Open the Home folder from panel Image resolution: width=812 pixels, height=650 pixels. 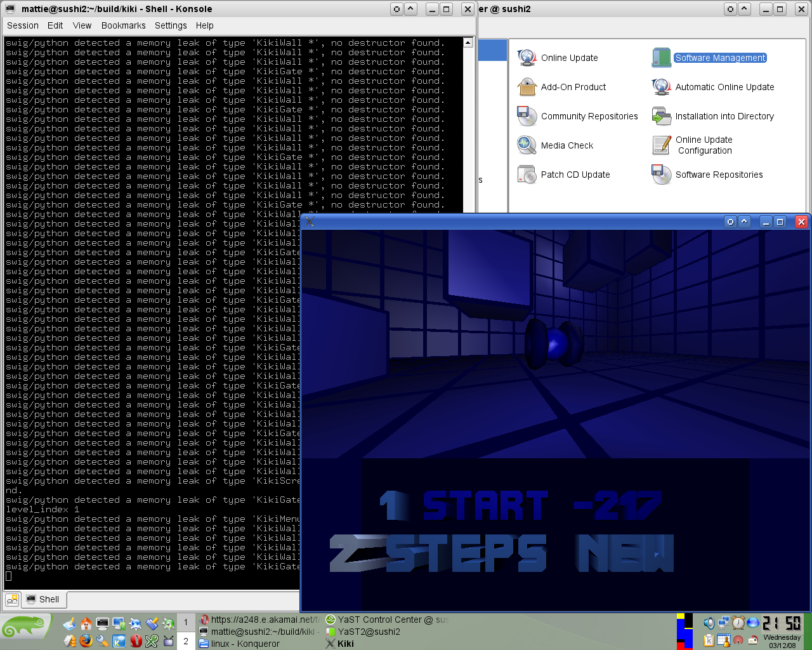pyautogui.click(x=86, y=623)
